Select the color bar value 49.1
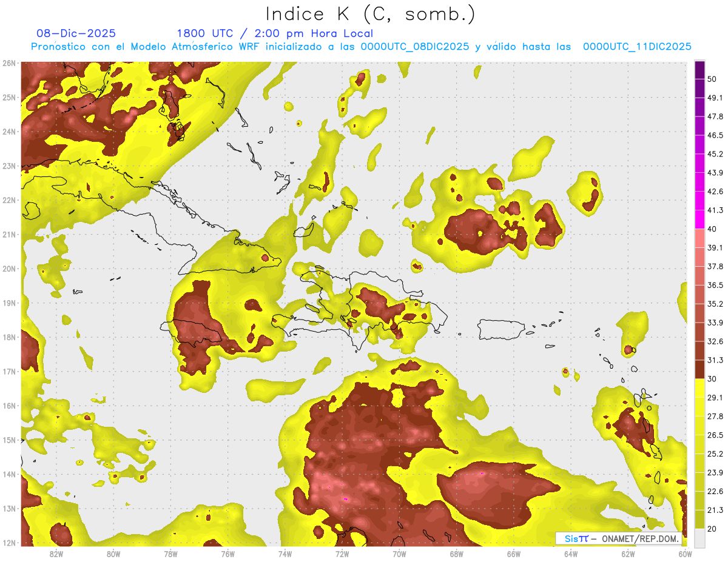 pos(715,98)
